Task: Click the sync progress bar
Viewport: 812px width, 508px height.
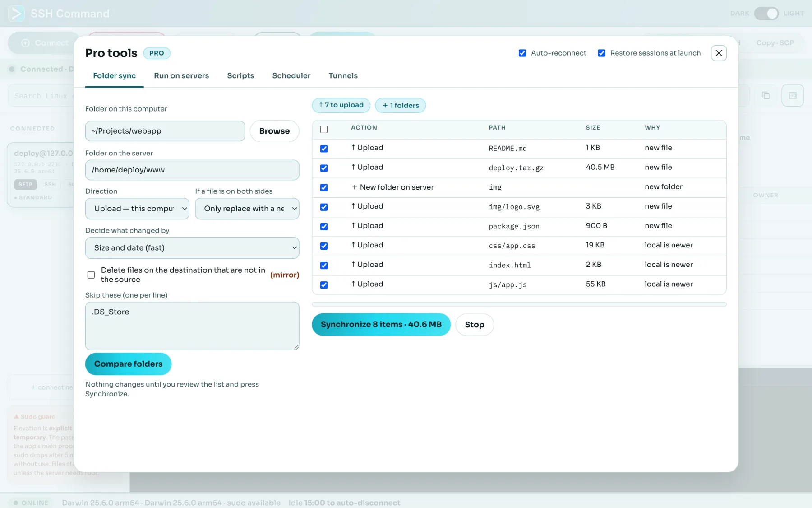Action: [x=519, y=304]
